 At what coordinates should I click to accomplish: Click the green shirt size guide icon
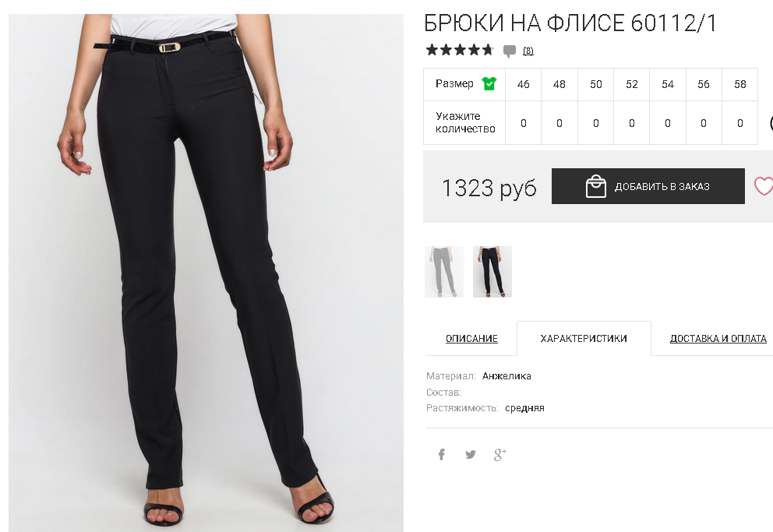point(489,84)
